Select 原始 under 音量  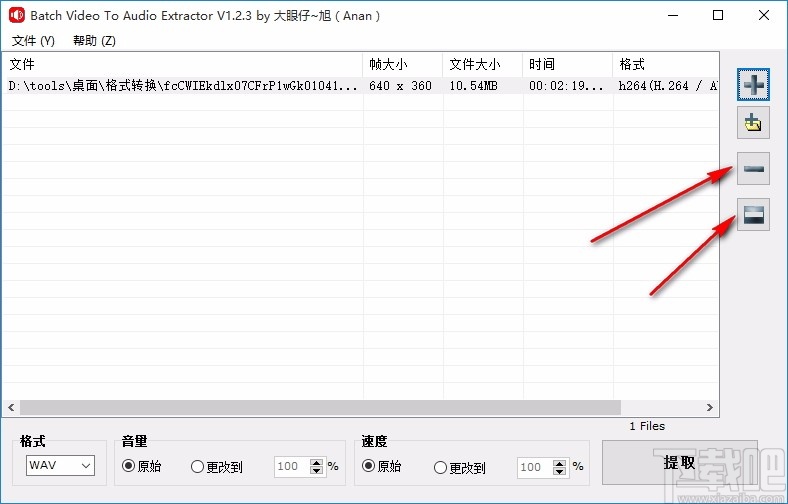pyautogui.click(x=142, y=466)
